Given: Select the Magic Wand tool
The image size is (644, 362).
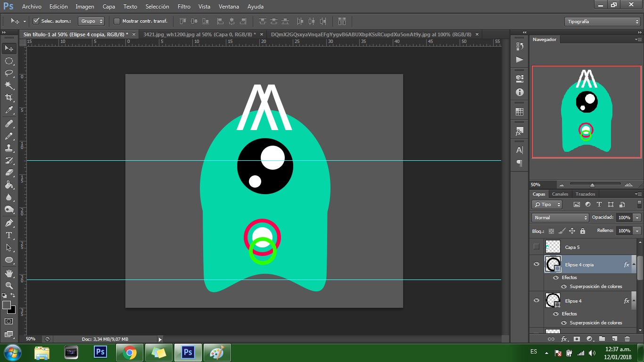Looking at the screenshot, I should pyautogui.click(x=9, y=85).
